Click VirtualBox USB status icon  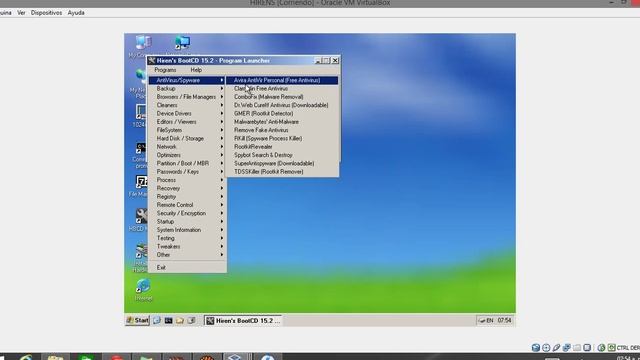click(x=556, y=348)
